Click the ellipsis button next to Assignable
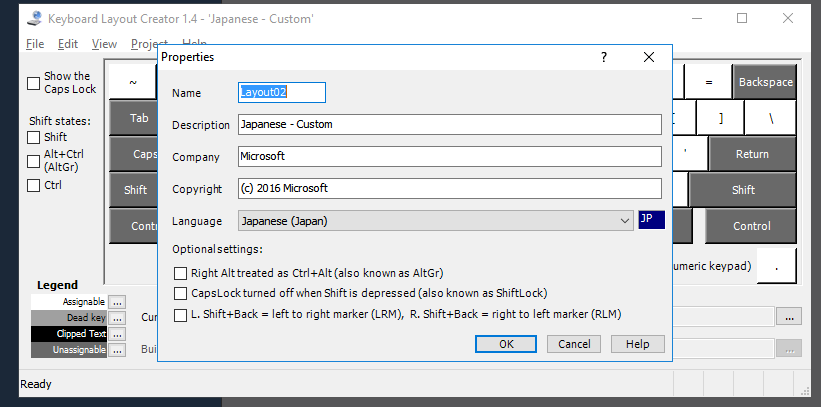 click(117, 301)
